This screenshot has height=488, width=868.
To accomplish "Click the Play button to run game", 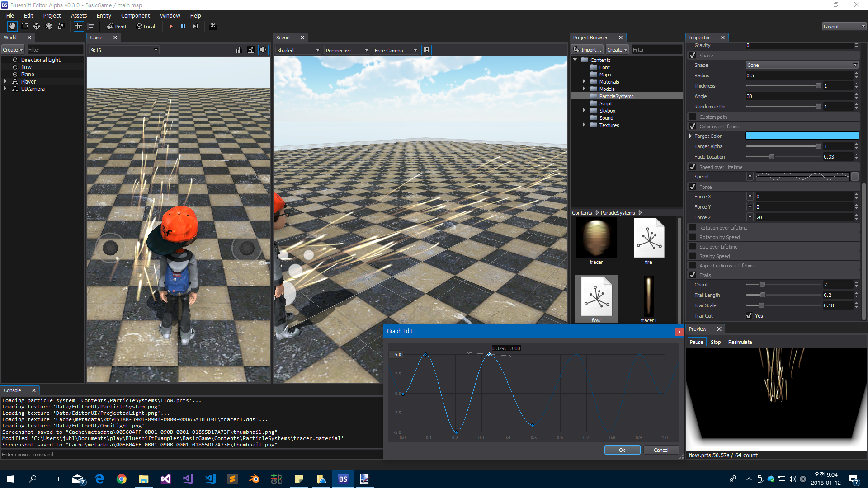I will pyautogui.click(x=172, y=26).
